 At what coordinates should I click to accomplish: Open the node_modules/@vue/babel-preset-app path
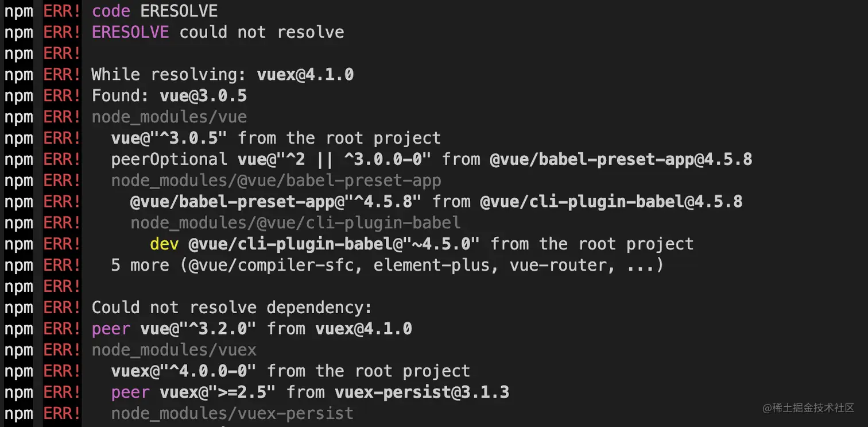coord(276,180)
